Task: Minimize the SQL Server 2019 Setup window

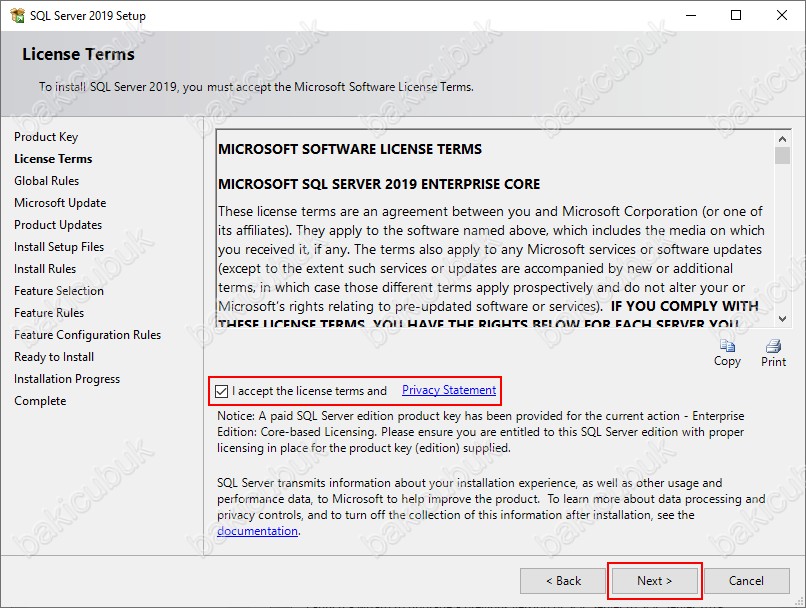Action: pyautogui.click(x=691, y=15)
